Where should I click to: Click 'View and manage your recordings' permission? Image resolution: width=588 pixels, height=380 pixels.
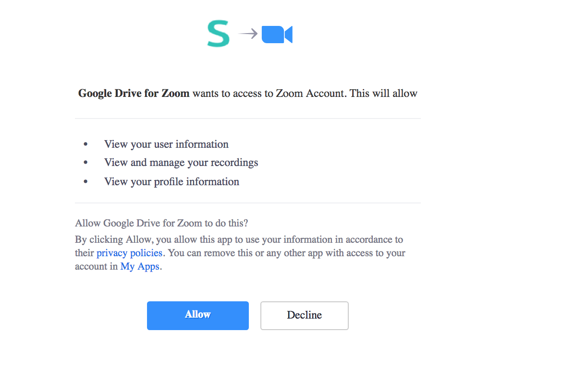181,163
